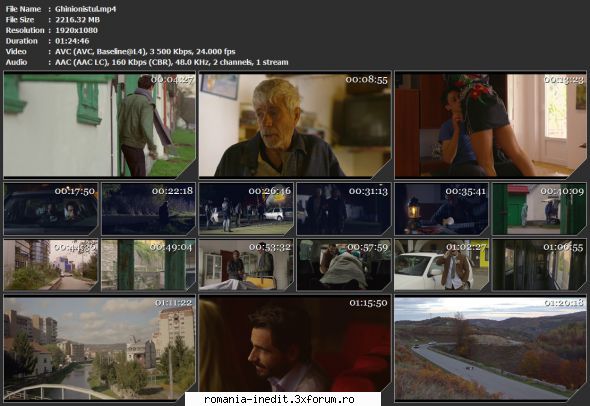Click the river cityscape thumbnail 01:11:22
590x406 pixels.
(x=100, y=348)
